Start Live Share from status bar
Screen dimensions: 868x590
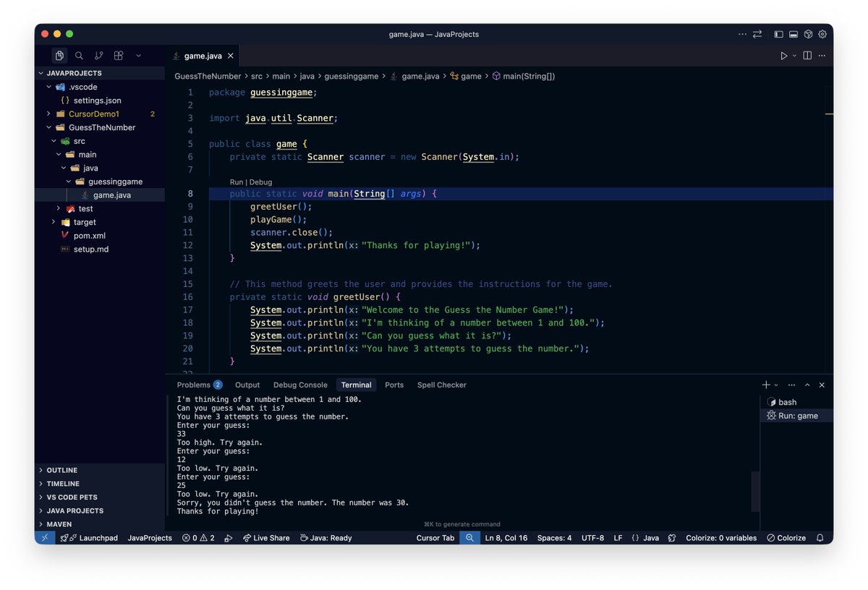266,538
